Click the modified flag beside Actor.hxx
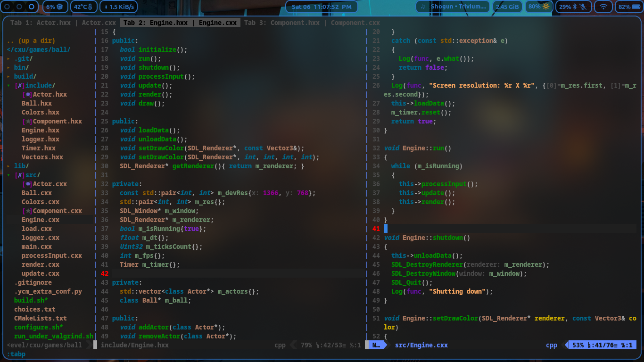Screen dimensions: 644x362 (27, 94)
